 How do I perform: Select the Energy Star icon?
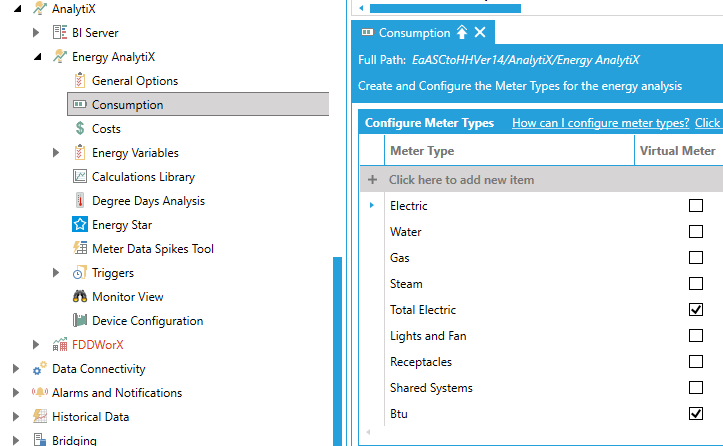80,225
